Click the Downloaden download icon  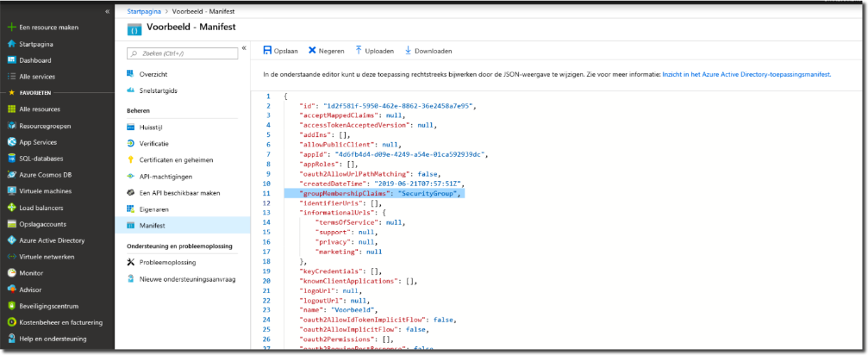[408, 51]
